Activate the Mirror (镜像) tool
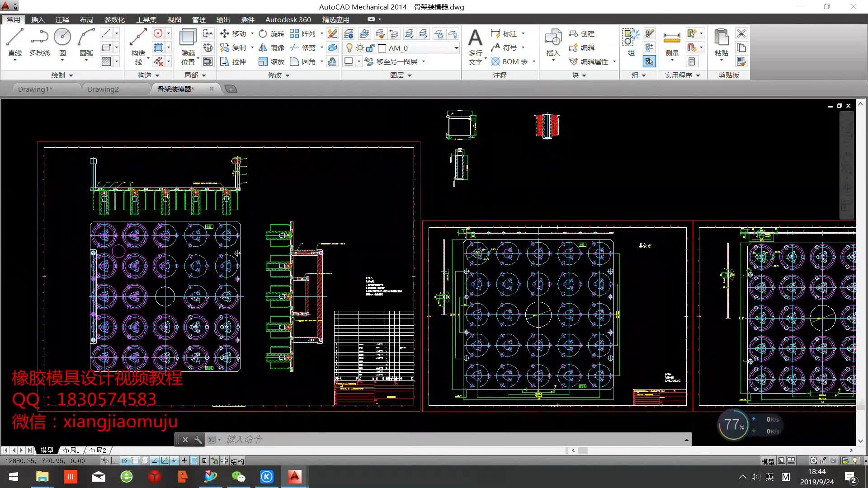 coord(272,47)
